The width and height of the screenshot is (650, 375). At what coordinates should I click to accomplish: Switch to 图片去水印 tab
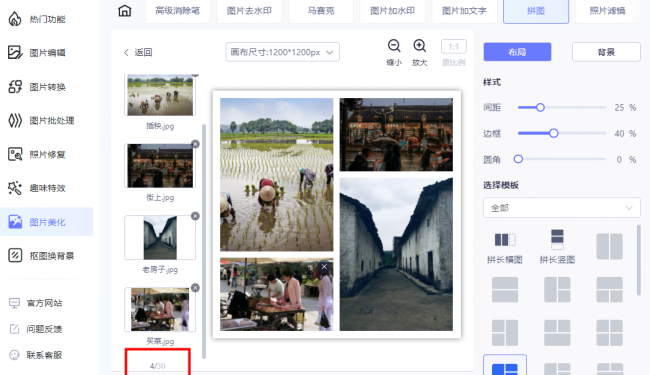(249, 11)
